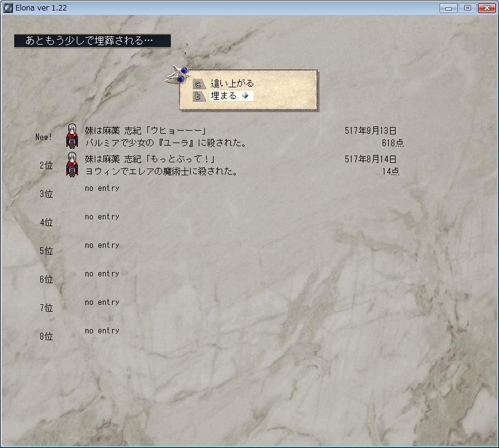
Task: Click the 7位 rank label
Action: click(46, 307)
